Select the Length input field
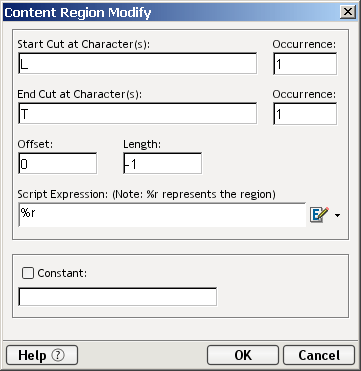Viewport: 361px width, 371px height. [162, 163]
